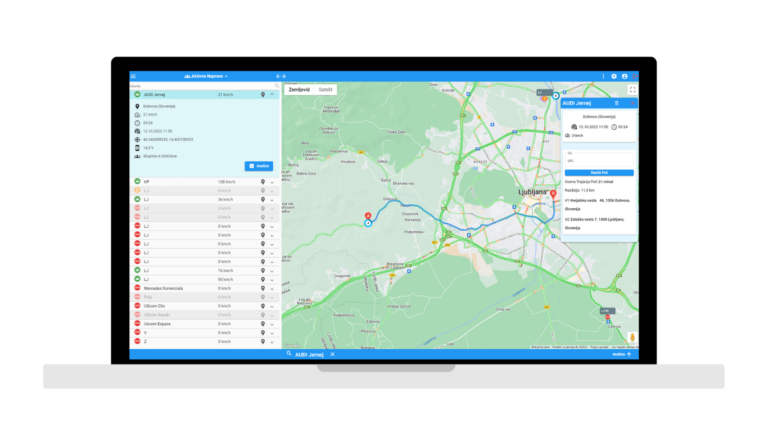Open the hamburger menu in top bar

pos(133,76)
